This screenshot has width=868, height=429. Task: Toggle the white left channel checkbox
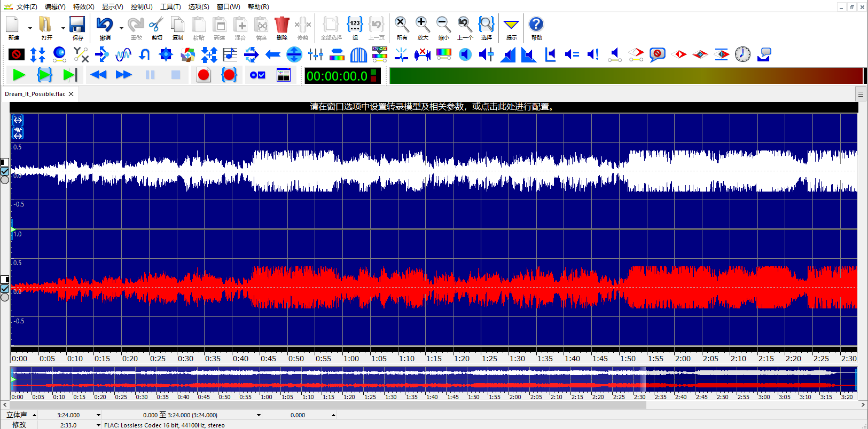click(x=5, y=171)
